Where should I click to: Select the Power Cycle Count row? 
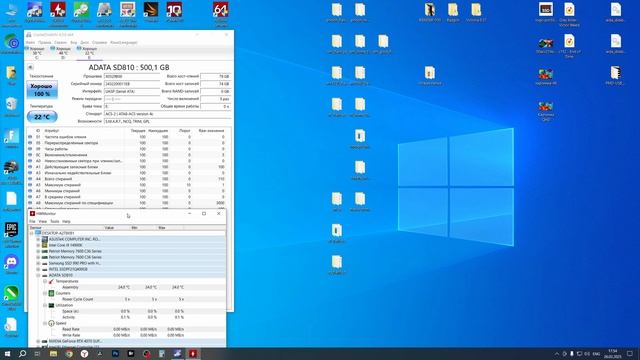click(x=127, y=299)
